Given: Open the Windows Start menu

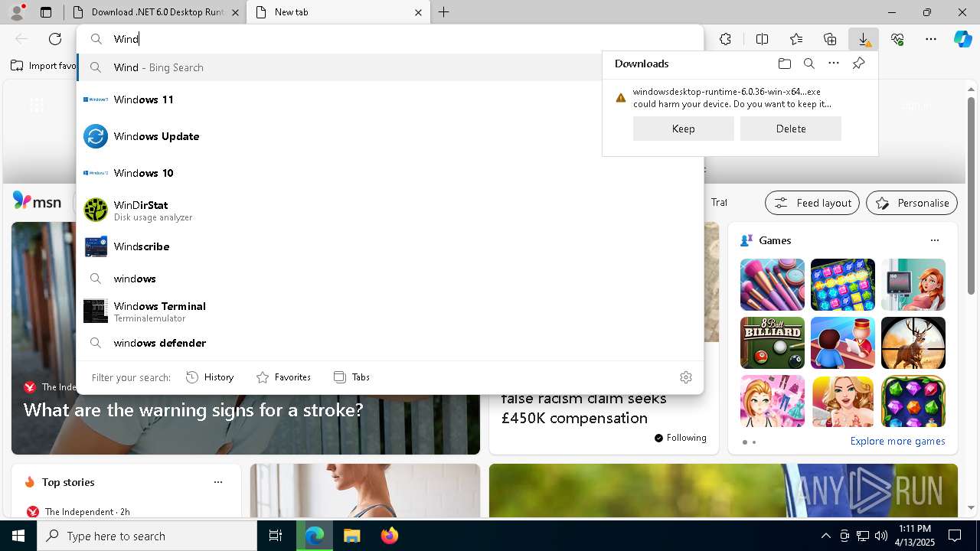Looking at the screenshot, I should [x=18, y=536].
